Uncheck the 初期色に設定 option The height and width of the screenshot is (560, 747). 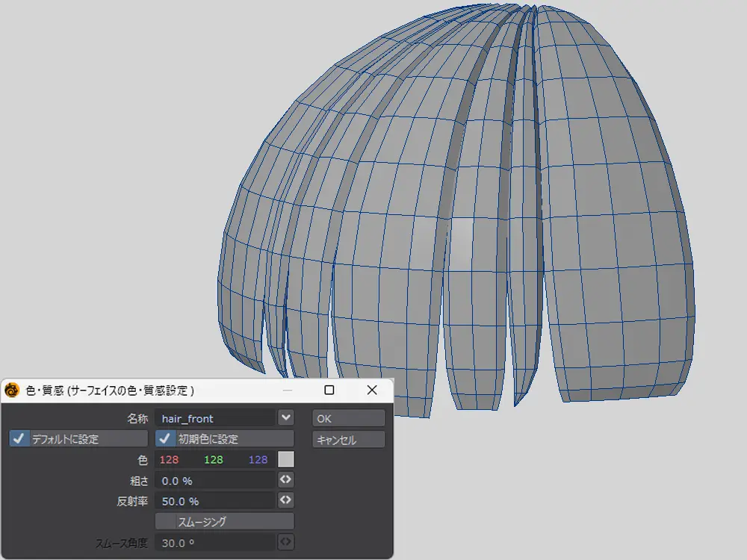click(x=165, y=439)
